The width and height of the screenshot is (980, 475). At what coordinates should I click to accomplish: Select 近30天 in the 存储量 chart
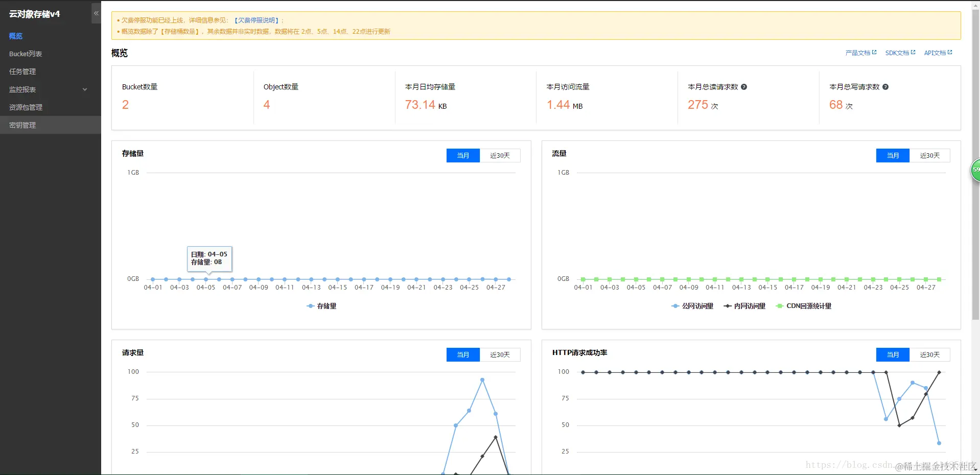point(500,155)
